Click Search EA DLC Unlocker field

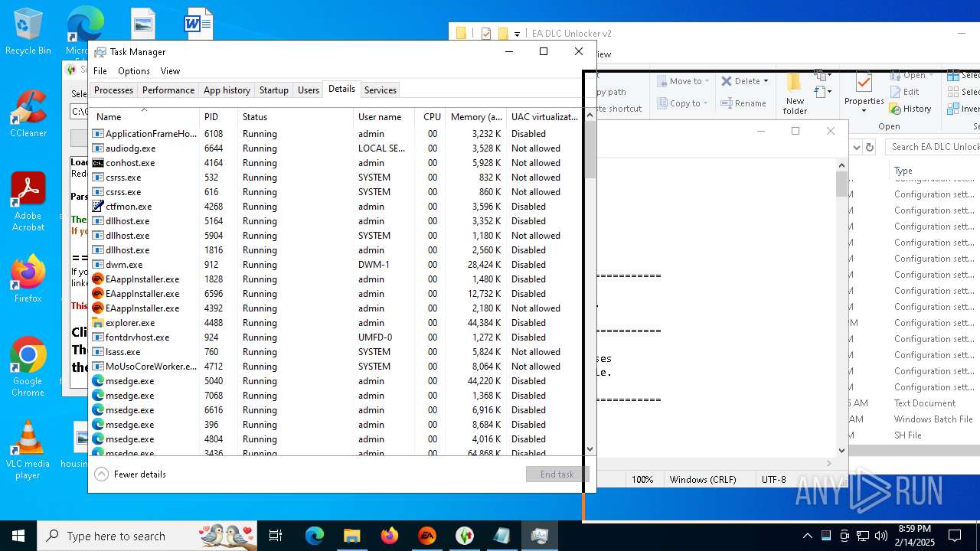pyautogui.click(x=933, y=147)
